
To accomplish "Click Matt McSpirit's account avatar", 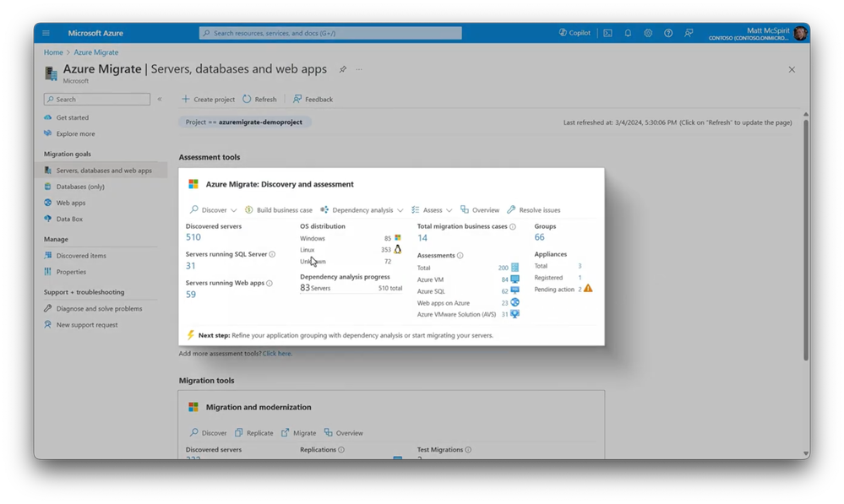I will pyautogui.click(x=800, y=34).
